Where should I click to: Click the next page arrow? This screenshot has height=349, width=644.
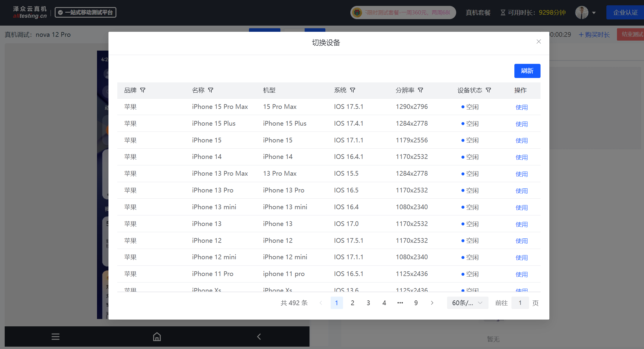[432, 303]
